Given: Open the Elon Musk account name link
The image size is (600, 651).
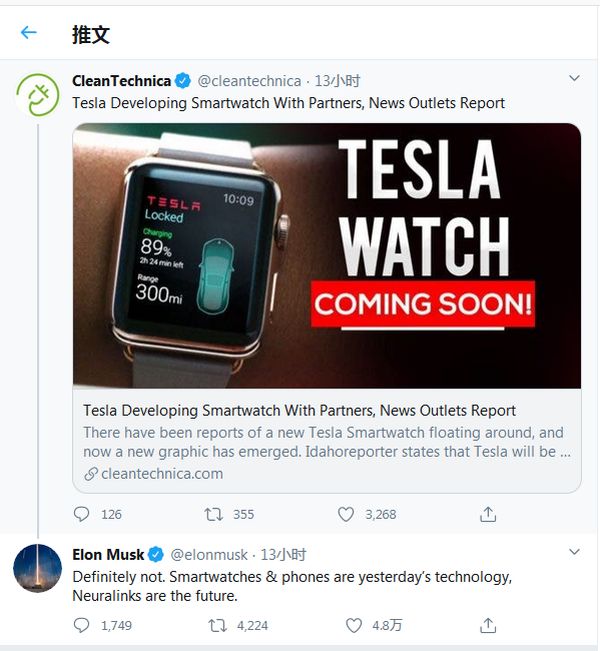Looking at the screenshot, I should tap(108, 554).
